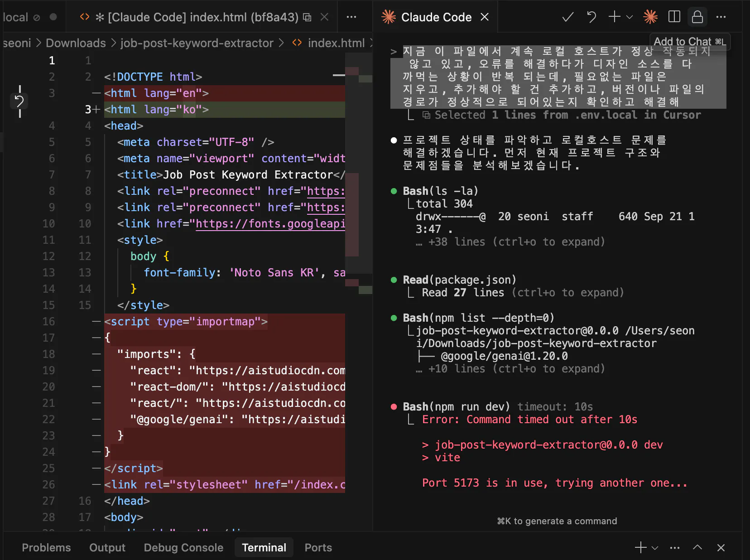The height and width of the screenshot is (560, 750).
Task: Click the removed <script type="importmap"> line
Action: click(225, 322)
